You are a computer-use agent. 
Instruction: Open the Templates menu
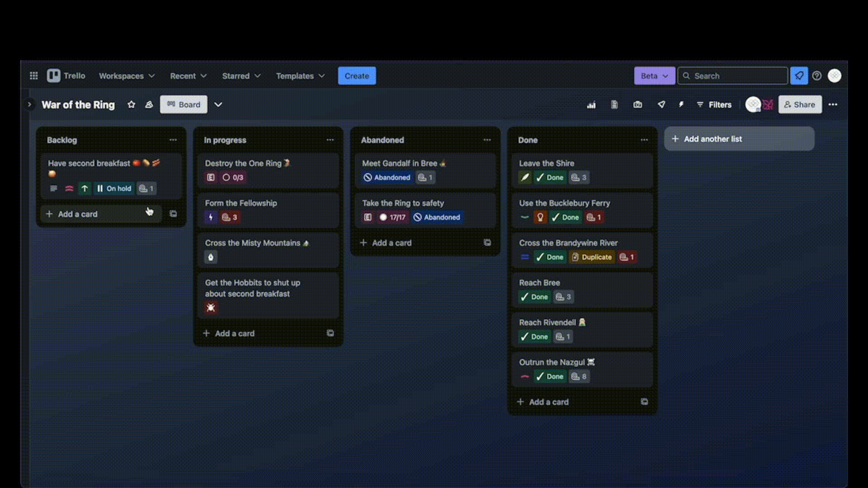[300, 76]
